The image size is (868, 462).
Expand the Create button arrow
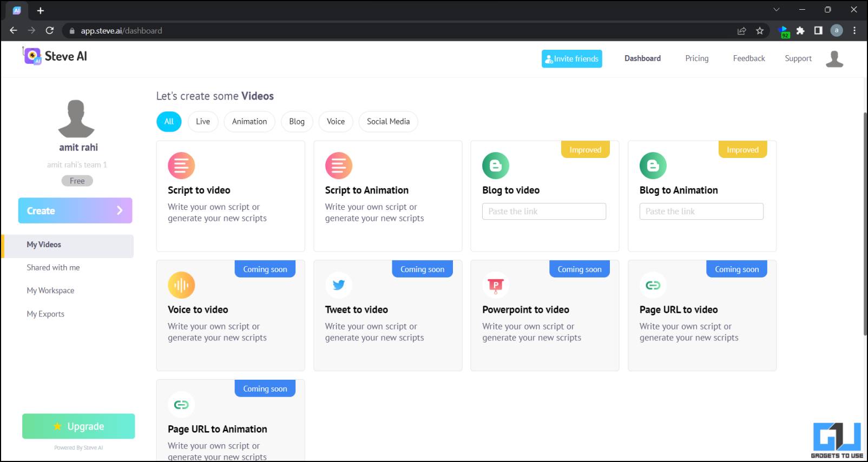120,210
